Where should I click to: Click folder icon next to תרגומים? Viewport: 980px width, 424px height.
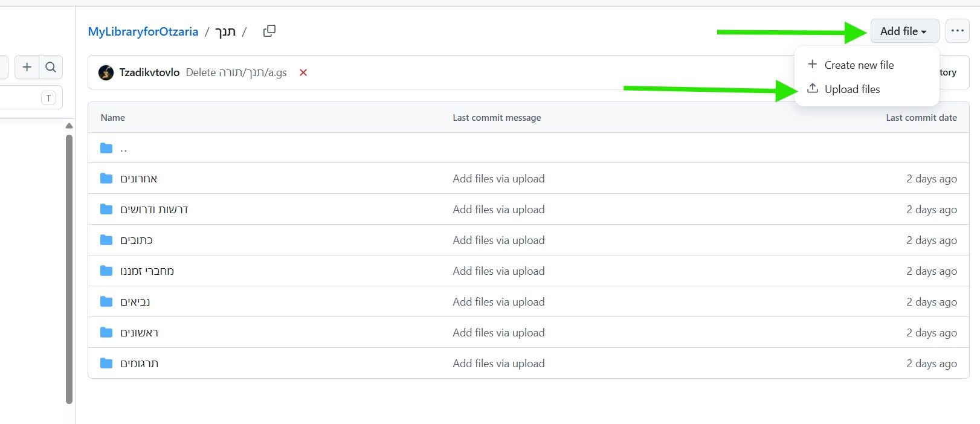pyautogui.click(x=106, y=363)
